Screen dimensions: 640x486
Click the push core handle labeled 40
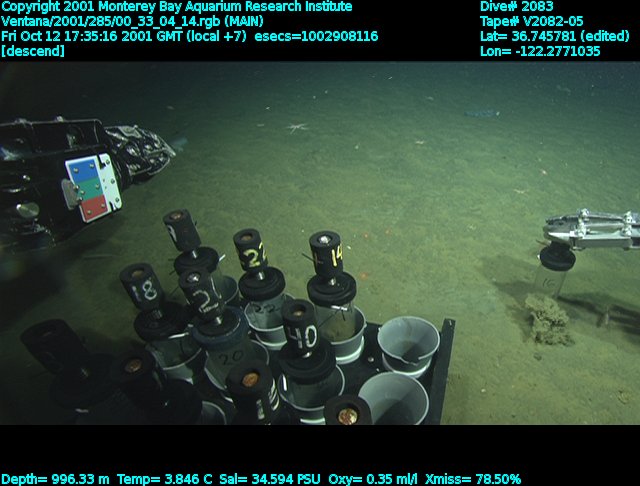click(300, 326)
